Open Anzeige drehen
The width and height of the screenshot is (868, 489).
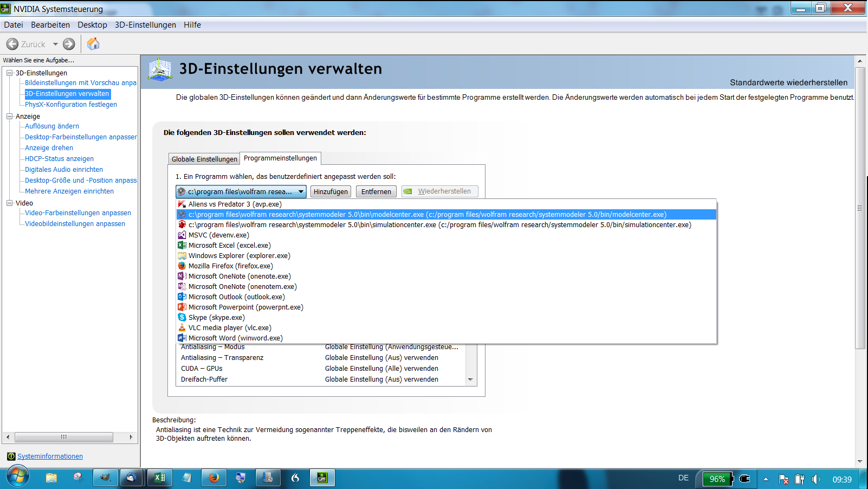pyautogui.click(x=49, y=148)
